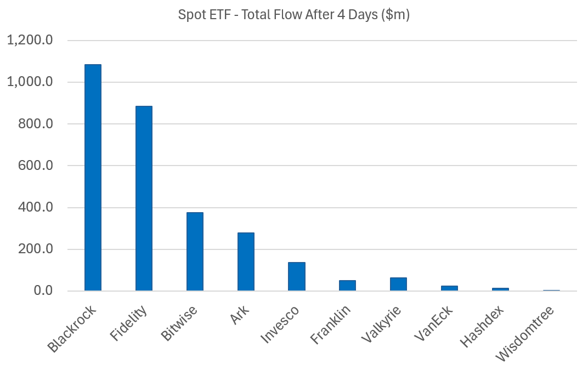Select the Valkyrie bar
This screenshot has height=370, width=588.
(398, 284)
